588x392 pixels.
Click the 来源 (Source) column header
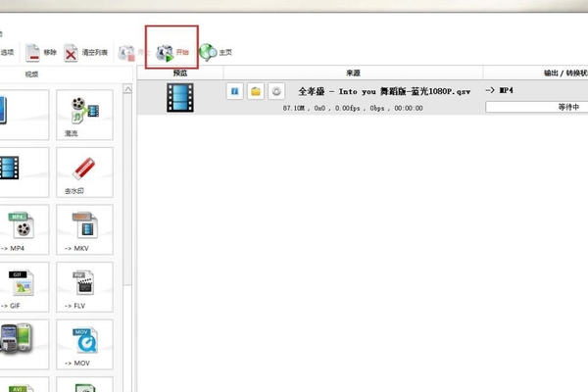352,73
